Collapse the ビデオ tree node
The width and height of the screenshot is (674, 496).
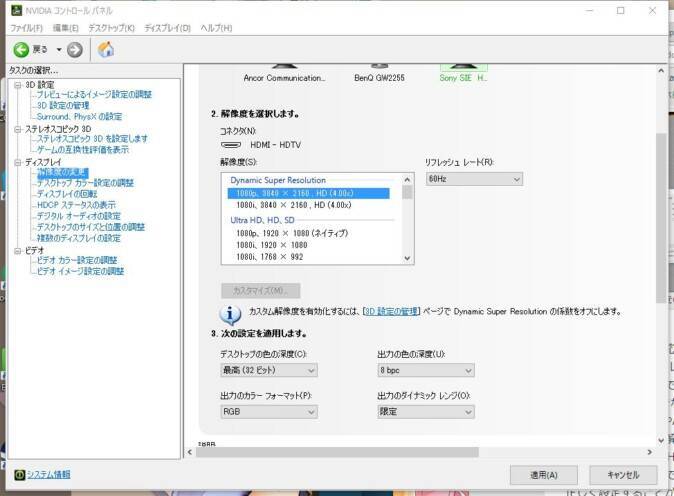[18, 251]
